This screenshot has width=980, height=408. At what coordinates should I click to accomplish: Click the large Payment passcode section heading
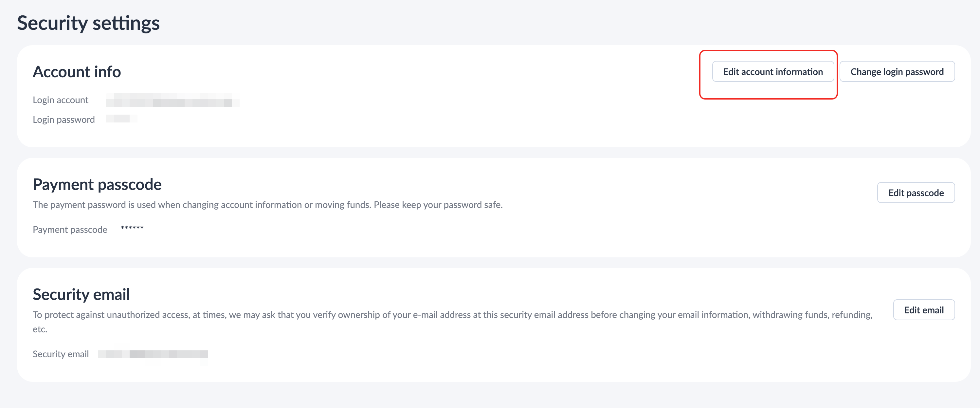(x=97, y=184)
